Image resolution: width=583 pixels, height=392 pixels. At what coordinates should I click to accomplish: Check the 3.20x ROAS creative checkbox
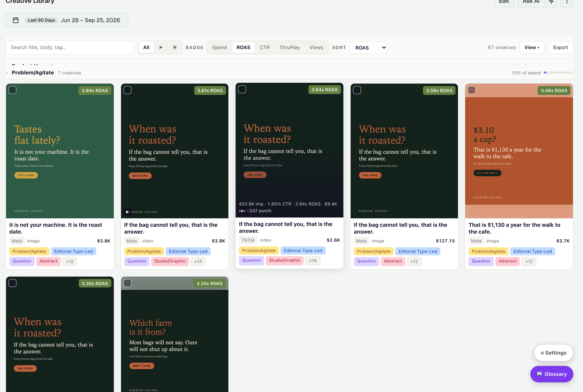pos(128,283)
